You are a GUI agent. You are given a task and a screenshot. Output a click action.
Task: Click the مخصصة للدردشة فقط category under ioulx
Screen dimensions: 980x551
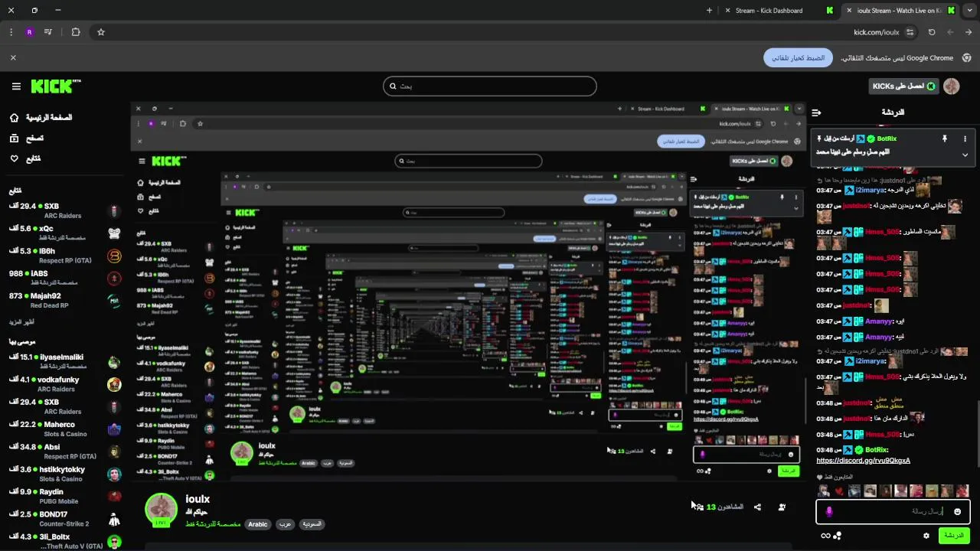click(213, 524)
